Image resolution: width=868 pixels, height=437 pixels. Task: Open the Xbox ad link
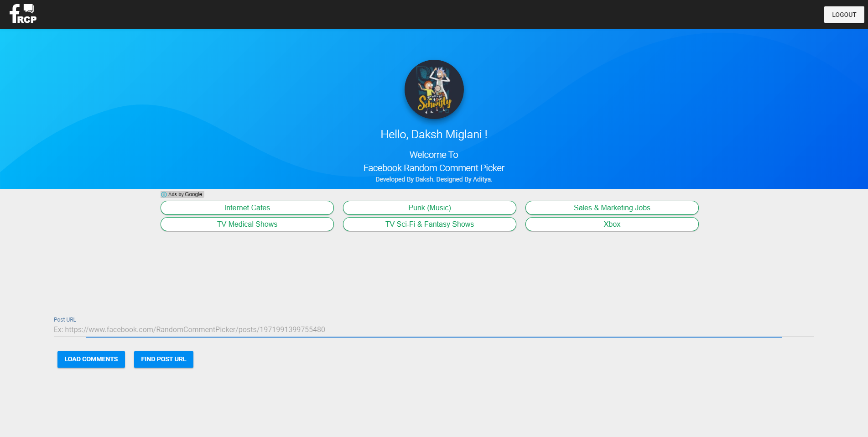tap(612, 224)
